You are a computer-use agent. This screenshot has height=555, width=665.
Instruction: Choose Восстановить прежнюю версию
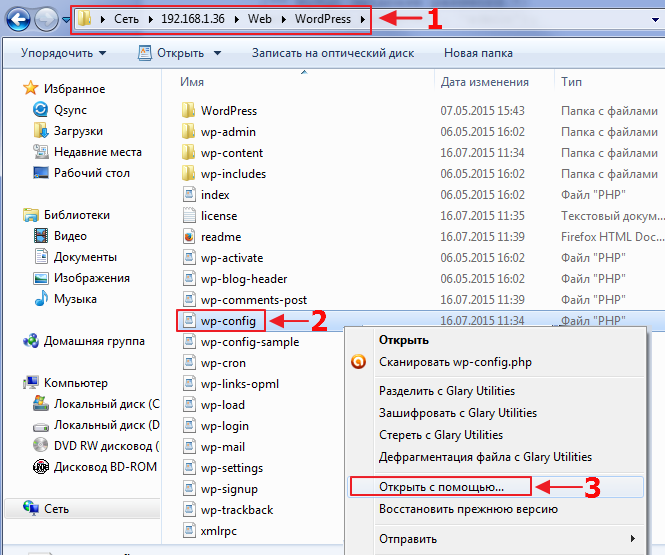(x=468, y=509)
